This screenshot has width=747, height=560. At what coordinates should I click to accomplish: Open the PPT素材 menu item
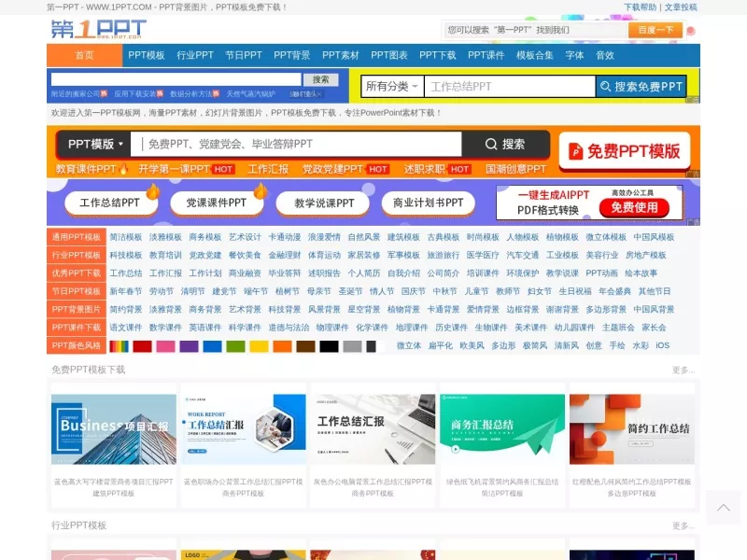340,55
